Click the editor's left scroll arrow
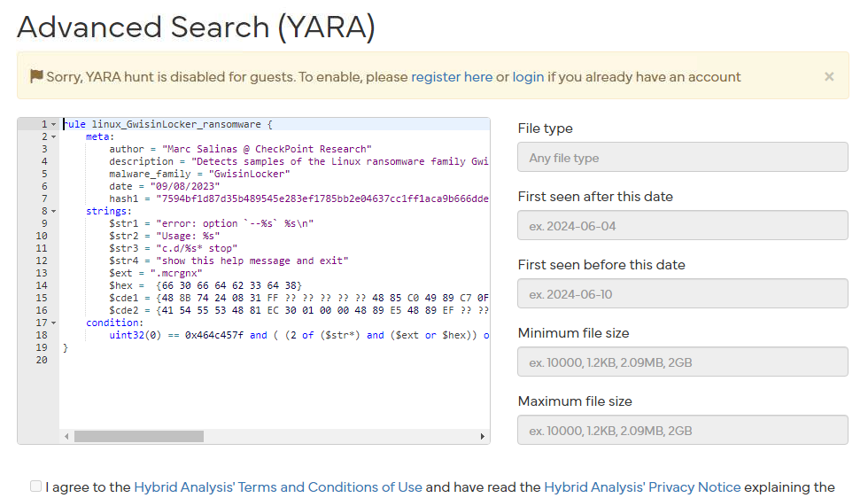 [x=66, y=437]
